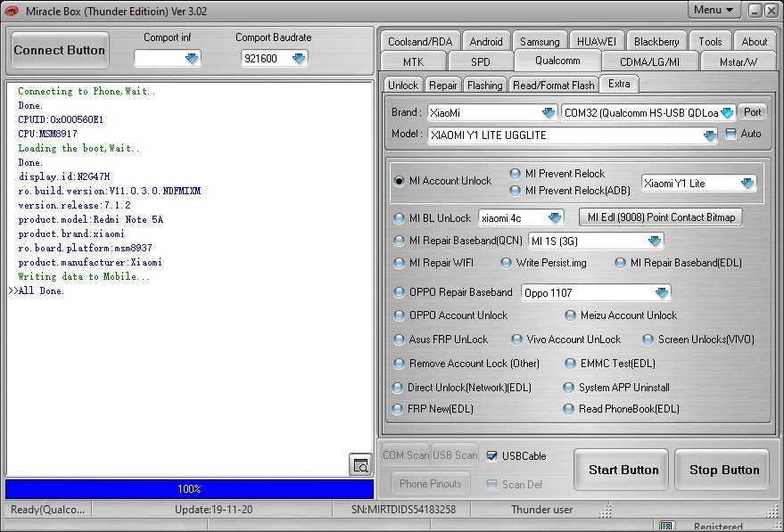This screenshot has height=532, width=784.
Task: Open the Read/Format Flash sub-tab
Action: tap(554, 86)
